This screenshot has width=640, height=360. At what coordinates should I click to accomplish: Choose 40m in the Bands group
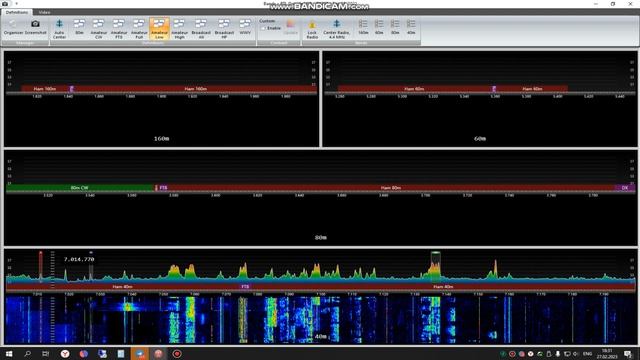411,28
